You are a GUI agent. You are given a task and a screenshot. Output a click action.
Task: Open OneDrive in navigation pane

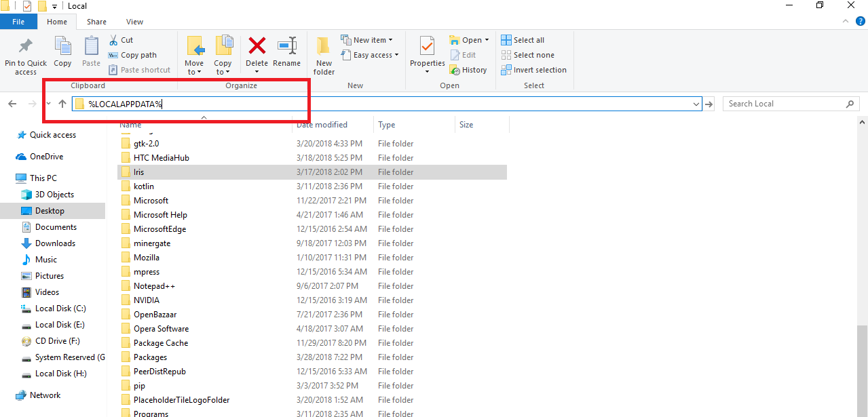(x=47, y=157)
